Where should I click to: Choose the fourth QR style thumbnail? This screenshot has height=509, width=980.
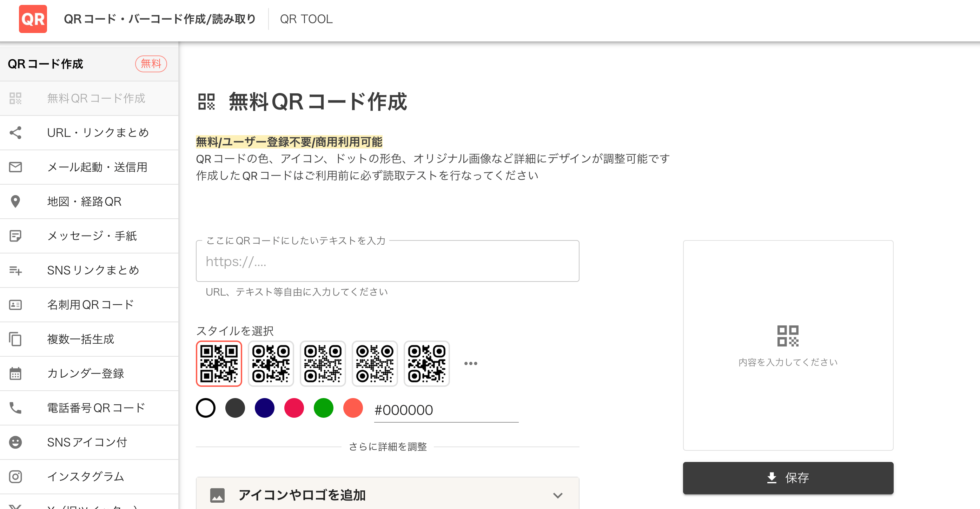[x=375, y=363]
